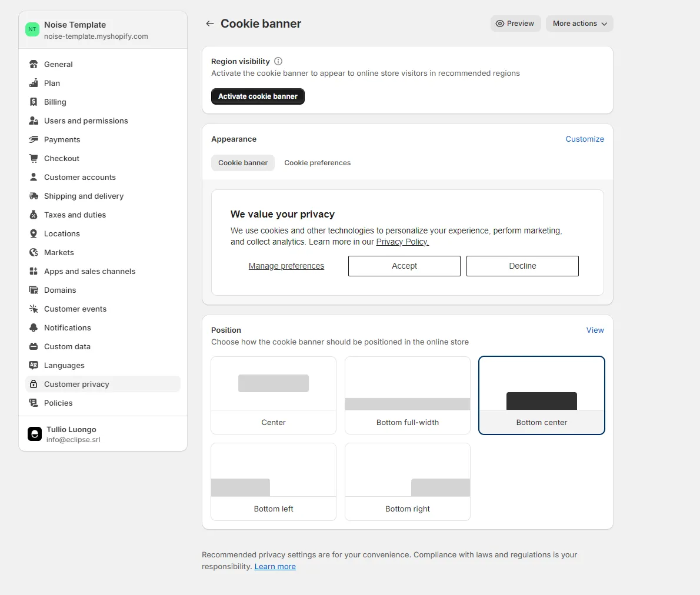Click the Preview button

tap(515, 24)
